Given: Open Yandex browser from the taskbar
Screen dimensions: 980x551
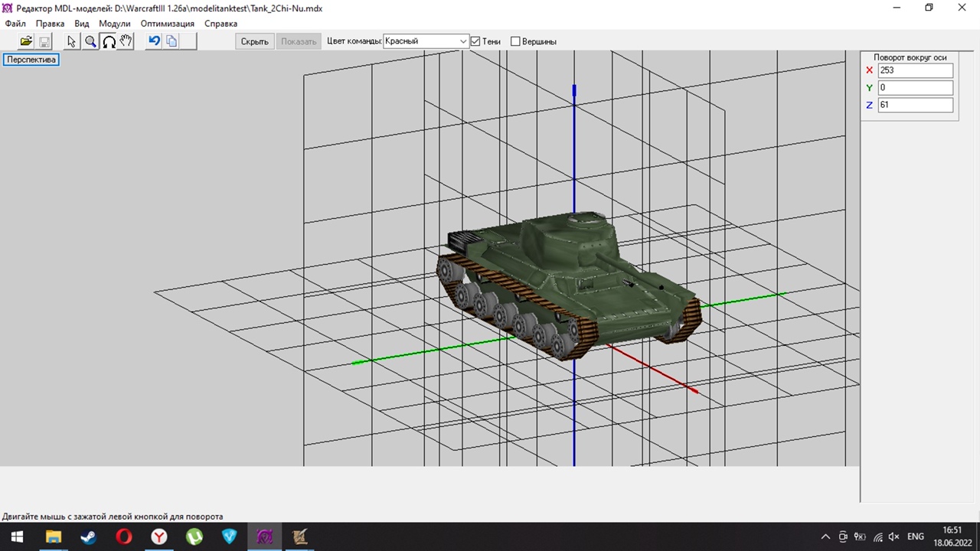Looking at the screenshot, I should (158, 536).
